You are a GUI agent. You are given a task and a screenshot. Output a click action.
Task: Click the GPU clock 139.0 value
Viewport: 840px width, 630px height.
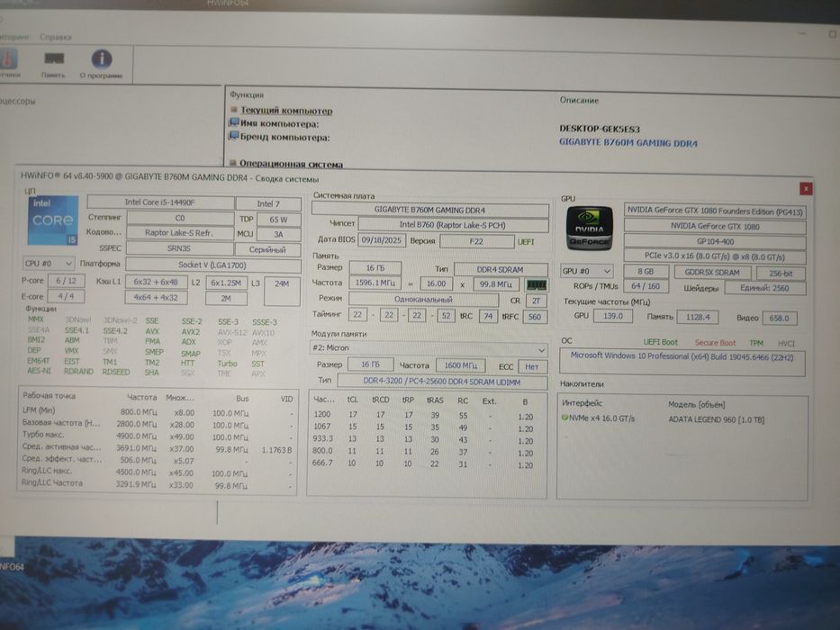click(x=613, y=316)
